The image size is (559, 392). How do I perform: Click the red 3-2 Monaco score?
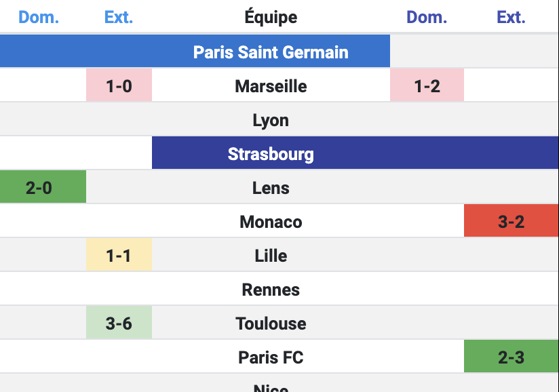[x=511, y=222]
